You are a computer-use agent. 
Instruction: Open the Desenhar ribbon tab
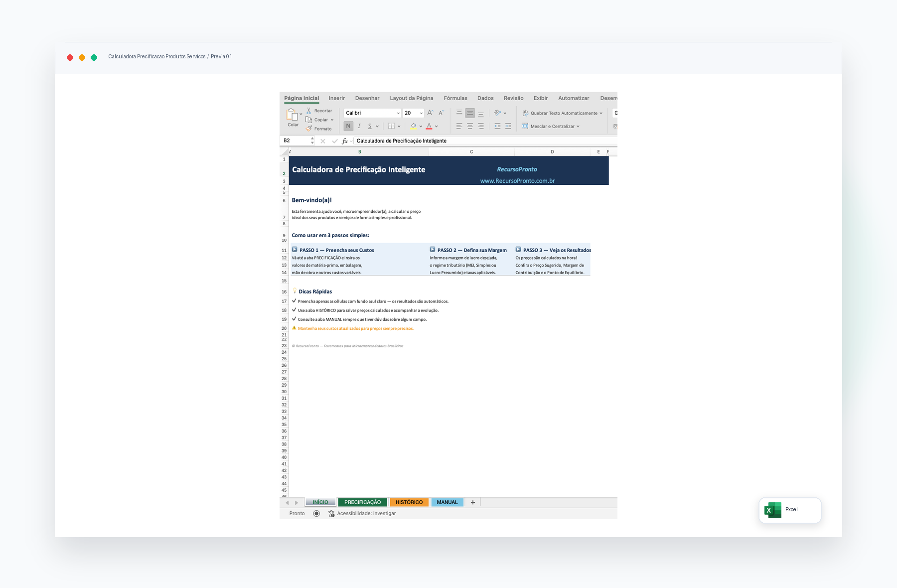pos(367,98)
